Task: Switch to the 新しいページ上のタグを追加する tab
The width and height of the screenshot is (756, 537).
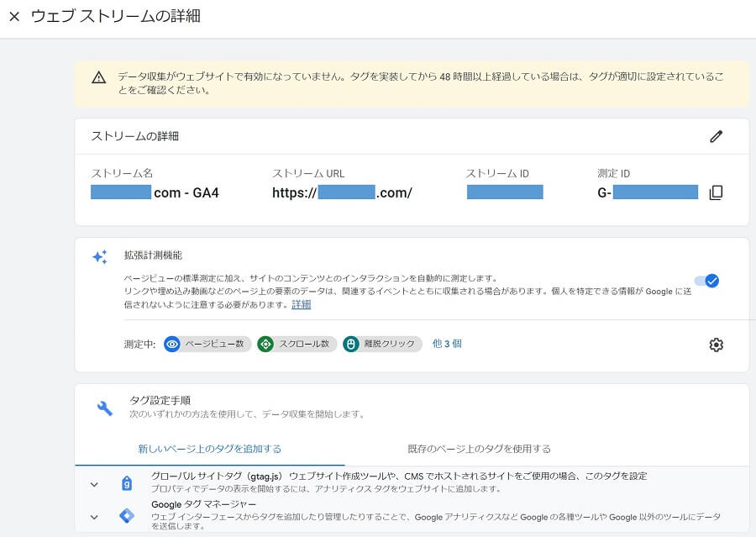Action: pyautogui.click(x=210, y=449)
